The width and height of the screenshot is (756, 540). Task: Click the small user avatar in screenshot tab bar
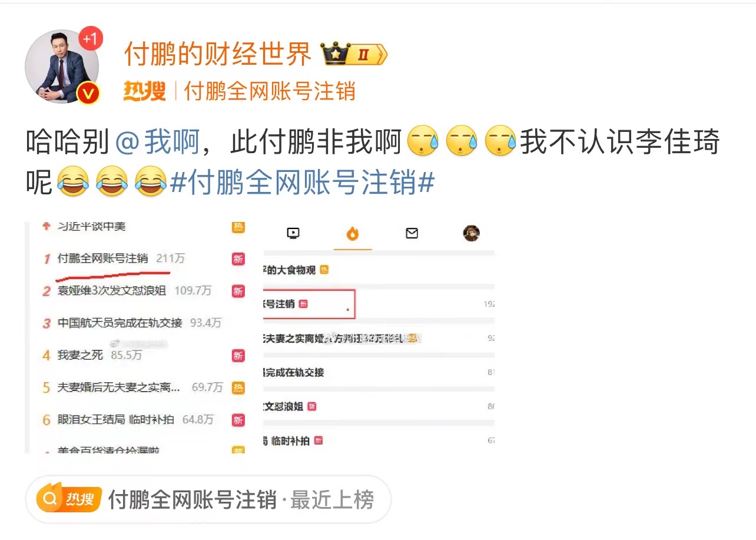471,233
